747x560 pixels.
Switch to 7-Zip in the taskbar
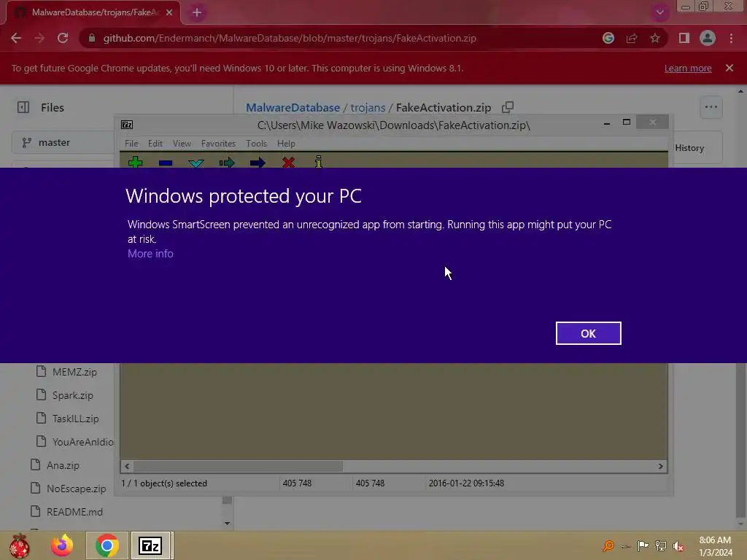click(x=150, y=545)
